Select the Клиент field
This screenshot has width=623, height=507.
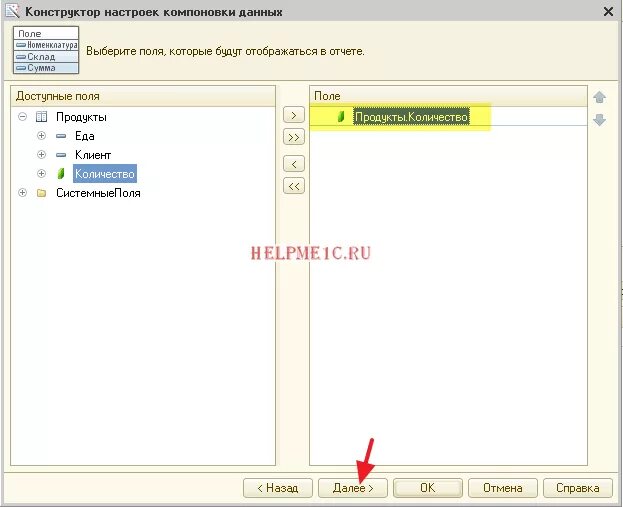tap(93, 155)
